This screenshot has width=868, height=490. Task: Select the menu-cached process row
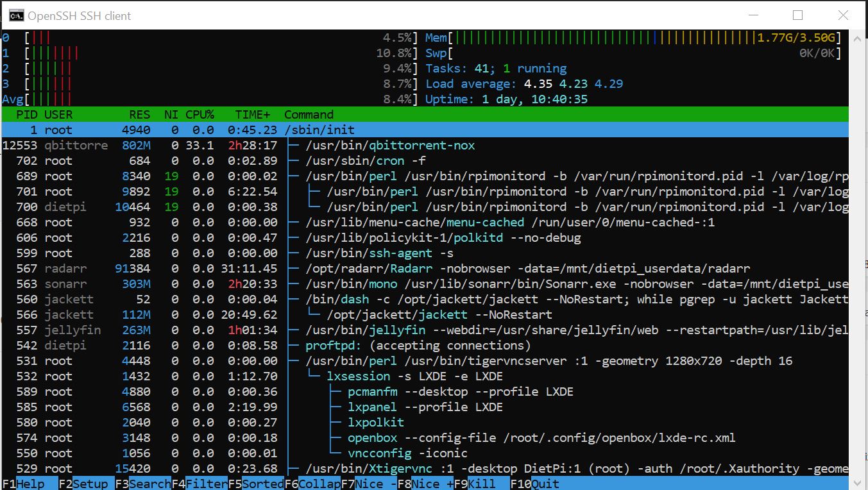pos(425,223)
